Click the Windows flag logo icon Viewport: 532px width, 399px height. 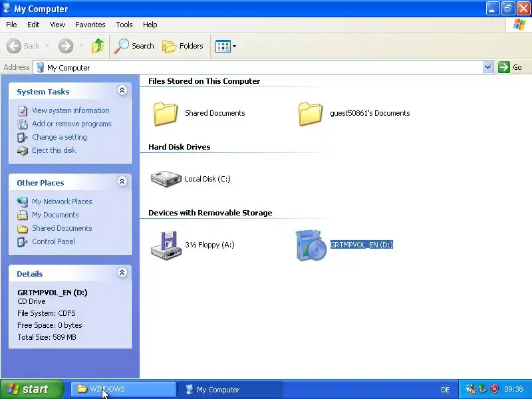click(519, 25)
